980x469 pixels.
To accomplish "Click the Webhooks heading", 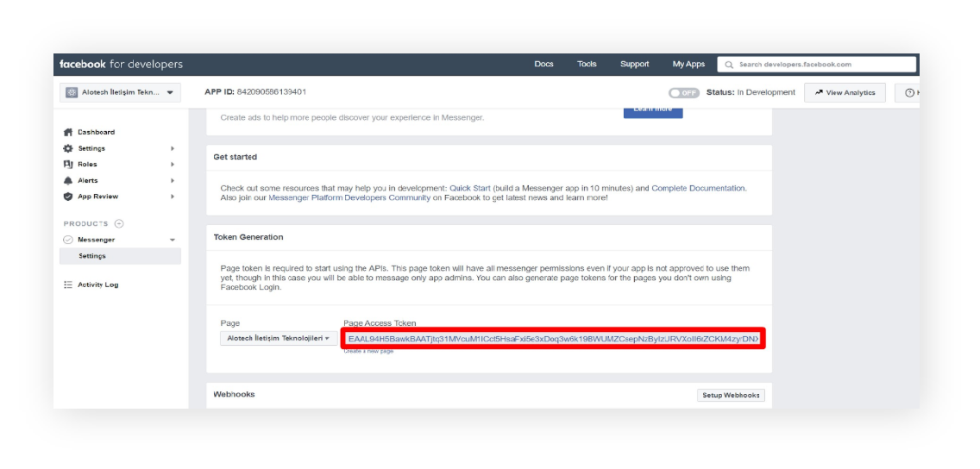I will coord(234,394).
